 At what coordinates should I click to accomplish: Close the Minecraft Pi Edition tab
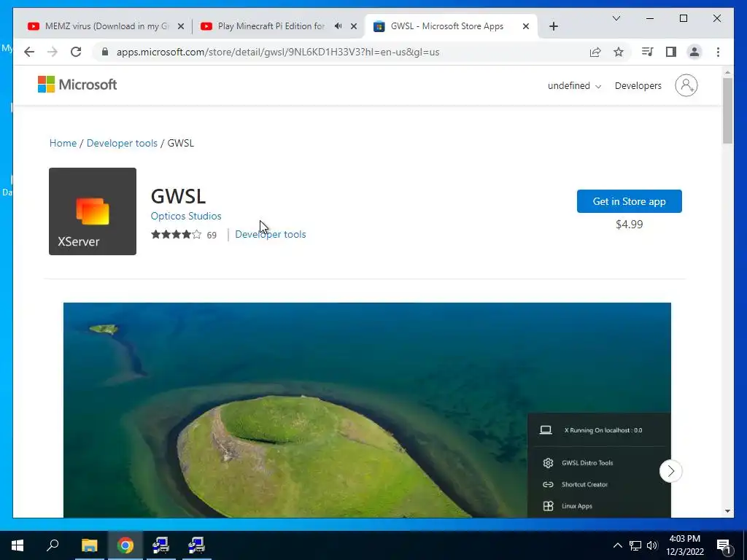354,26
